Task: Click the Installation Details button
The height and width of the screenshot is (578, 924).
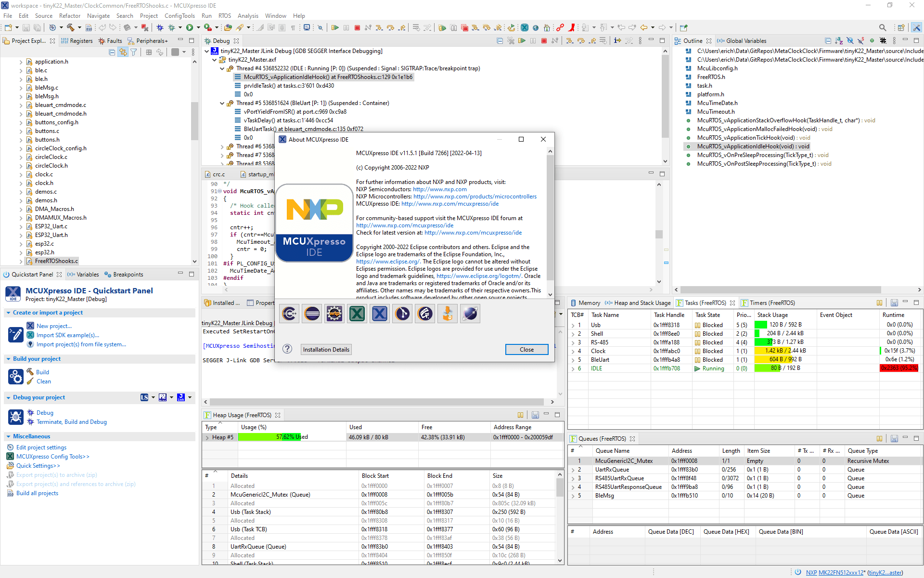Action: [x=326, y=350]
